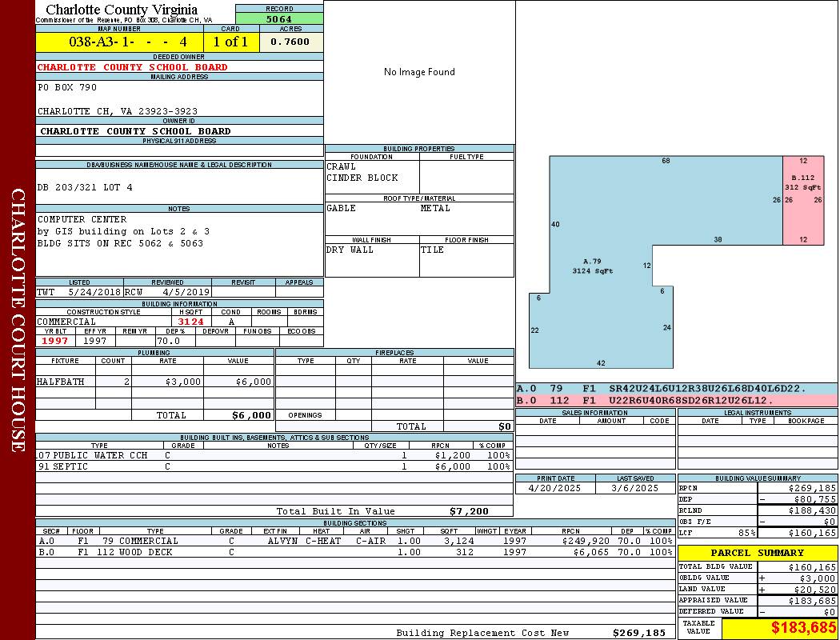Click the red HSQFT value 3124
Viewport: 840px width, 640px height.
coord(190,322)
